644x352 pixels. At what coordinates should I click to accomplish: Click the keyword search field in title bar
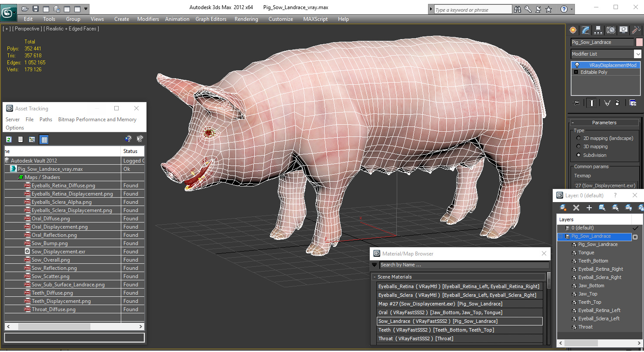(473, 10)
